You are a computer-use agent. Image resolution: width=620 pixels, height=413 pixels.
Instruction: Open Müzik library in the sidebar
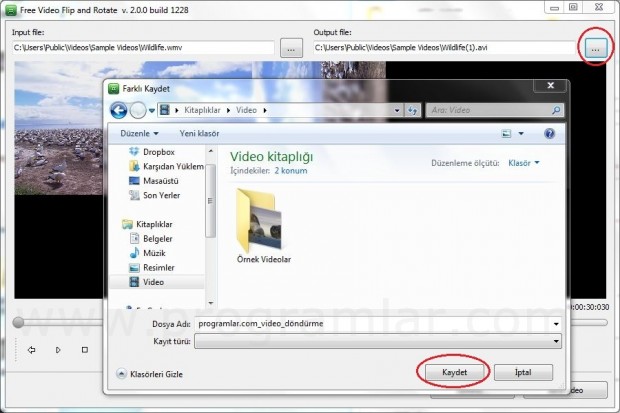(147, 253)
